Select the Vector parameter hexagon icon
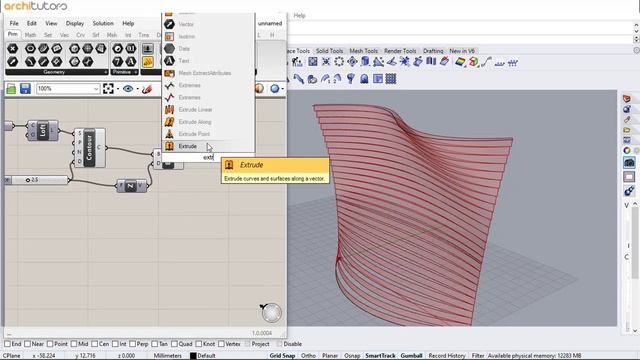This screenshot has width=640, height=360. (x=13, y=62)
